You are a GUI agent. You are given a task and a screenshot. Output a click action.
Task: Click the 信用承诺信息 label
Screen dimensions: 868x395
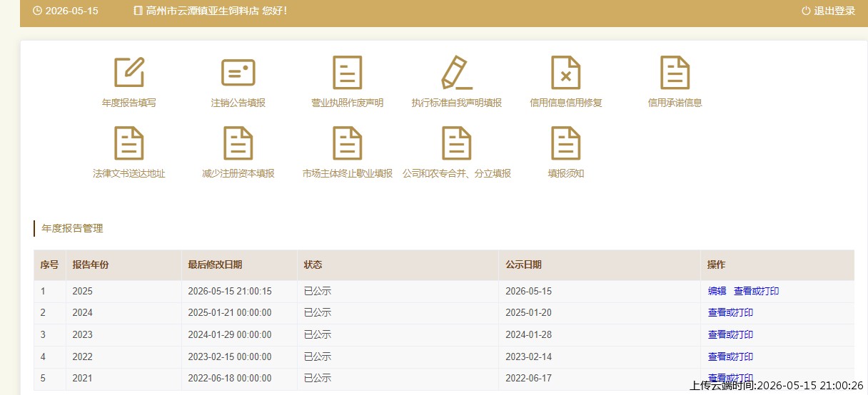[x=675, y=103]
